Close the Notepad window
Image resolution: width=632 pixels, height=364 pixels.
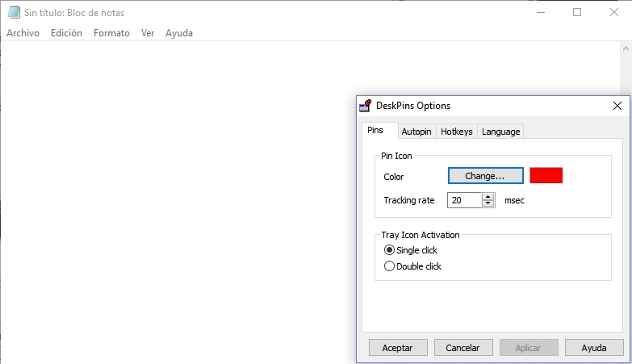pos(614,12)
